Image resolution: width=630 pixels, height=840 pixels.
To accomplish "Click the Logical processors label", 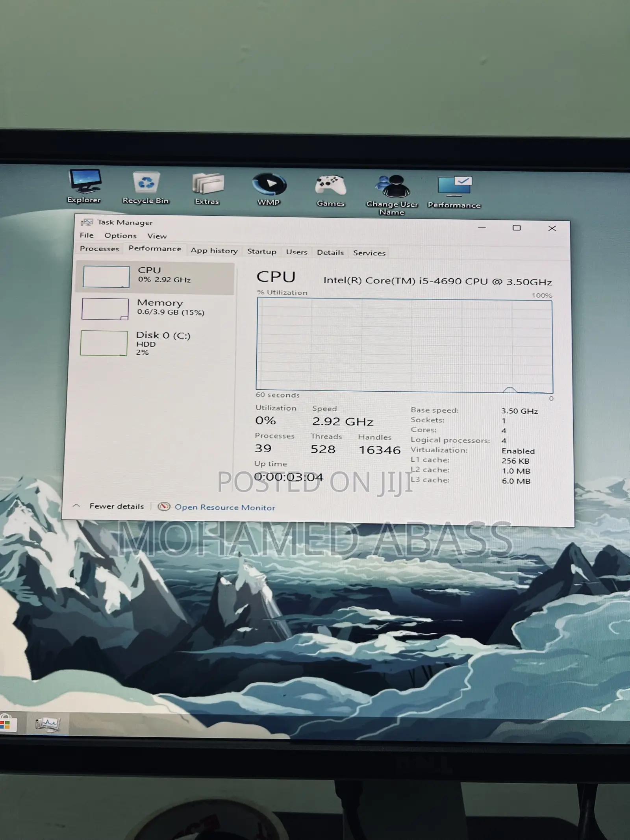I will (450, 440).
